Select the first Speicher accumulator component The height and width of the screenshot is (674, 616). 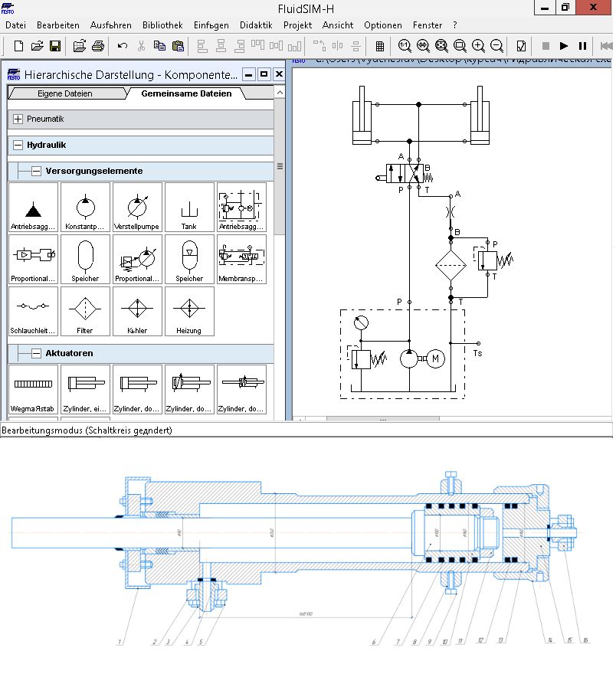pyautogui.click(x=85, y=259)
